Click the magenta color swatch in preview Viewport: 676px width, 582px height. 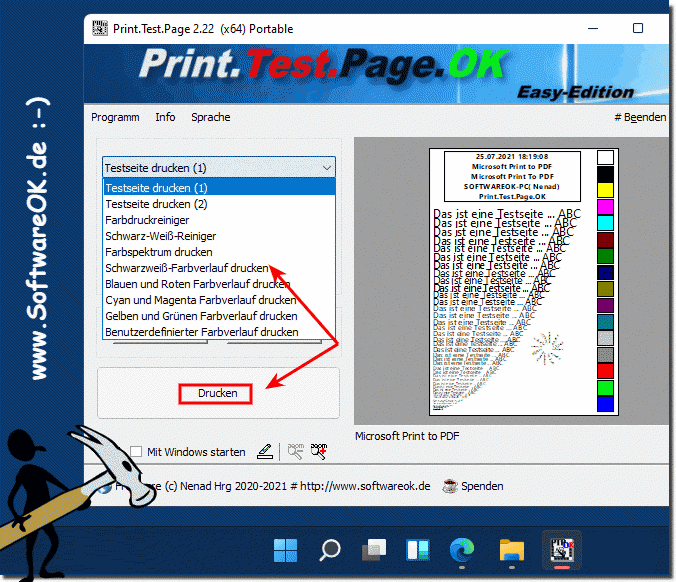pyautogui.click(x=605, y=207)
